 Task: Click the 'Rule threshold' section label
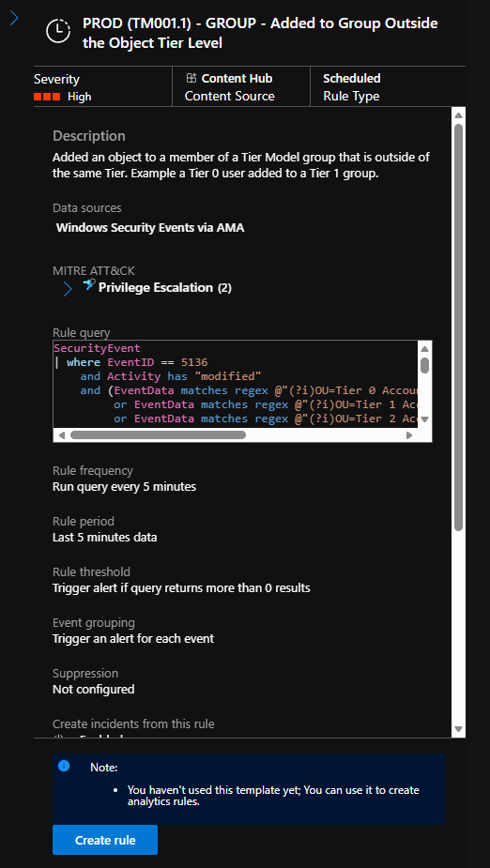[x=91, y=571]
